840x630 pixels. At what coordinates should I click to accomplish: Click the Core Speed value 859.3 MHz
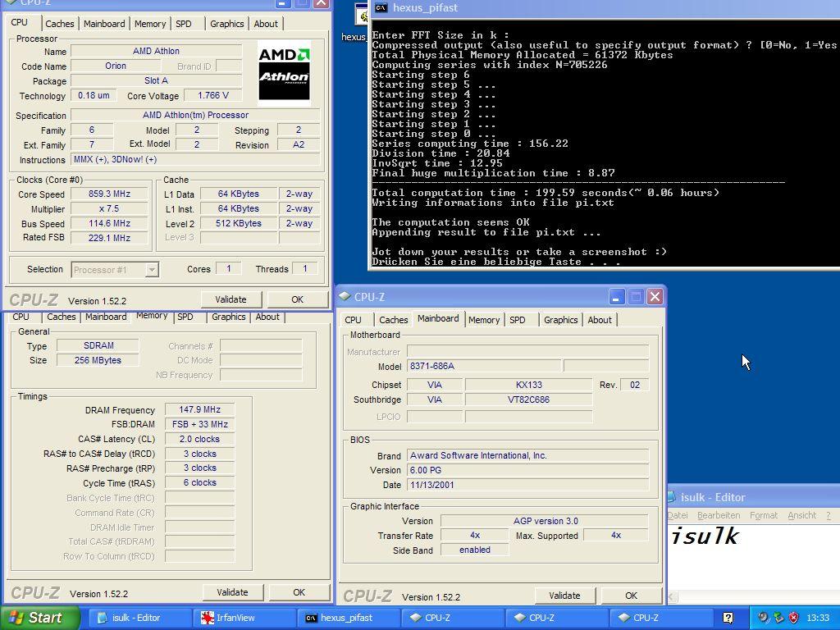point(109,194)
